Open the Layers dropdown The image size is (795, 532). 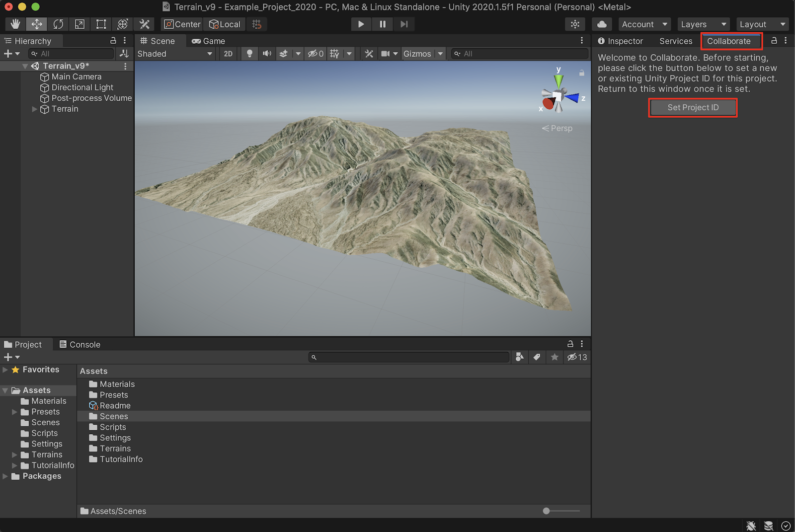(703, 24)
